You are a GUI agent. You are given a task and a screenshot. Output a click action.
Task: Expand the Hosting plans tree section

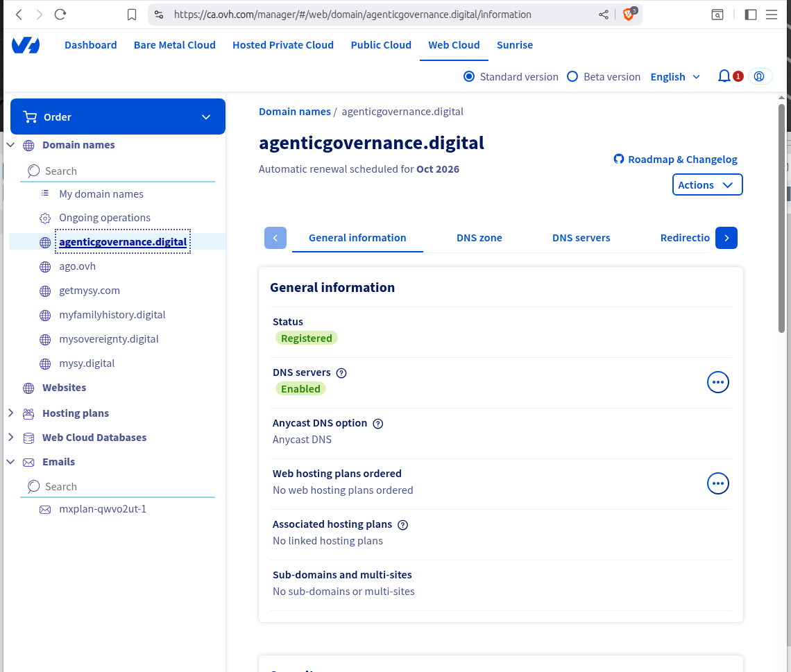click(x=10, y=413)
